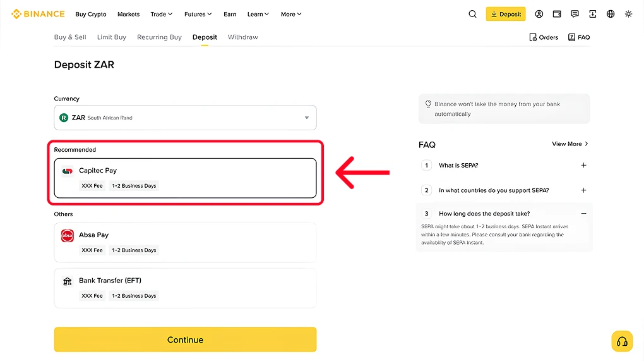Switch to the Withdraw tab
644x361 pixels.
(x=242, y=37)
